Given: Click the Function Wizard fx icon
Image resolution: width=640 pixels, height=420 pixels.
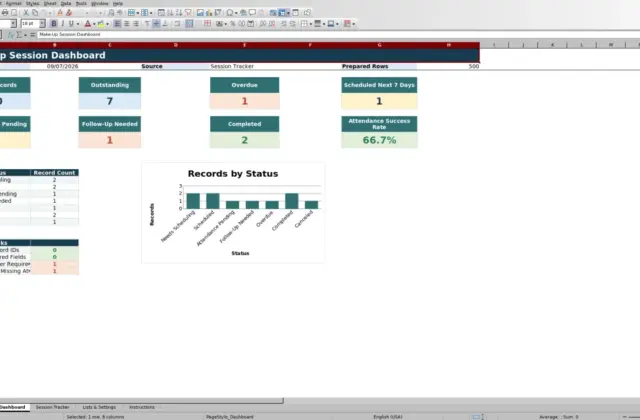Looking at the screenshot, I should (x=11, y=35).
